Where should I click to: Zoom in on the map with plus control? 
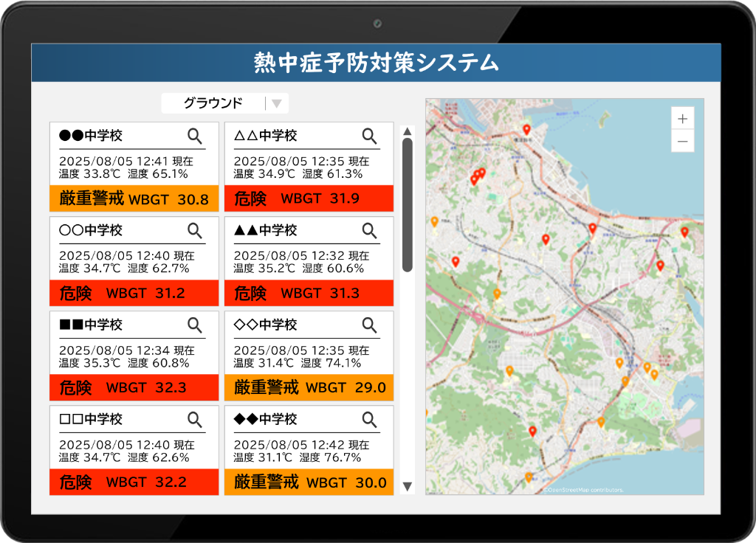click(x=682, y=117)
